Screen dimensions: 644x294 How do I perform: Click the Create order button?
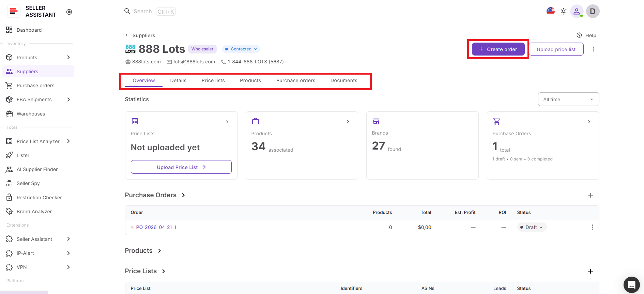tap(498, 49)
